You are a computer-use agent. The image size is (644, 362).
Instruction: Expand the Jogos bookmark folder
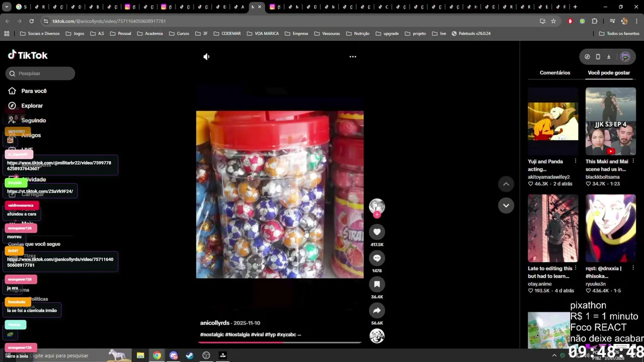point(74,34)
